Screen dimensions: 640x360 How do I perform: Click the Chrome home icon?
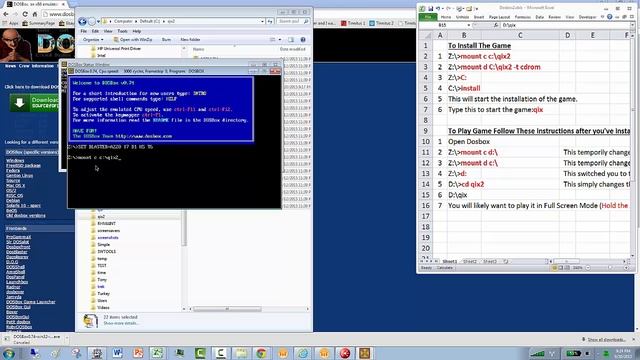(x=35, y=14)
